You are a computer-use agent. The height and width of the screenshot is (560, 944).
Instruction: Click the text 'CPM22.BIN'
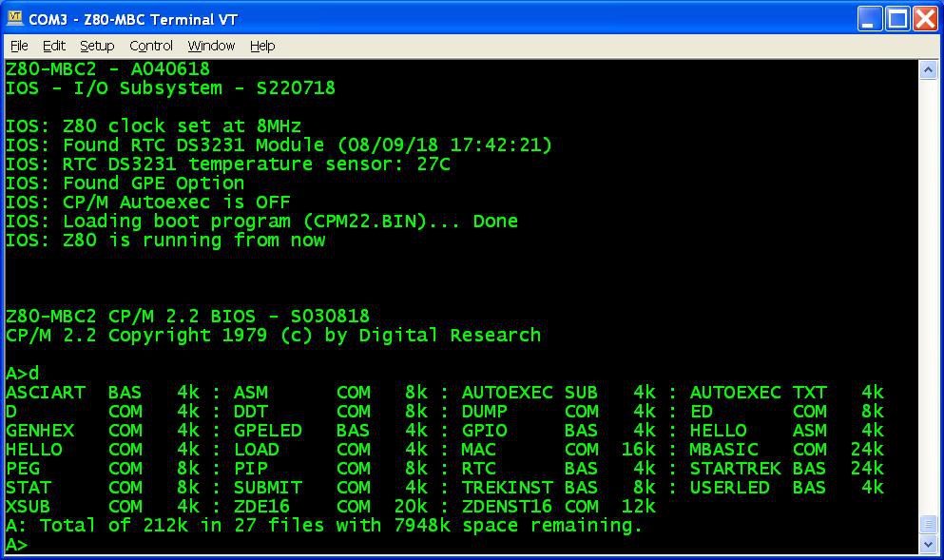pyautogui.click(x=364, y=221)
